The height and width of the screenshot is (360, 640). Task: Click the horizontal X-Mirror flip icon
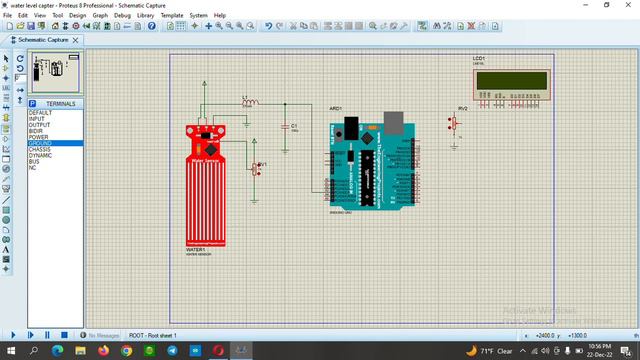click(x=20, y=90)
